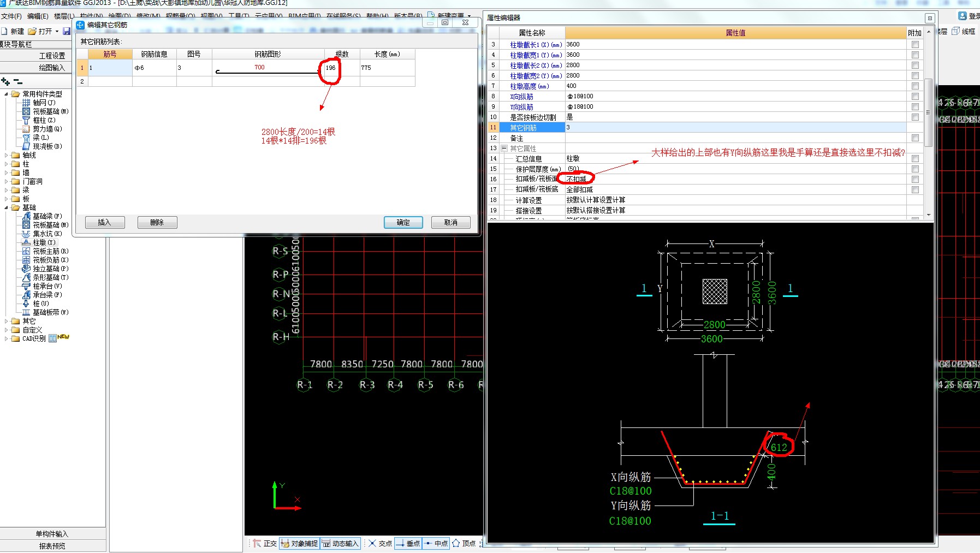Click 扣减板/筏板面 value 不扣减
Screen dimensions: 980x553
pos(577,179)
